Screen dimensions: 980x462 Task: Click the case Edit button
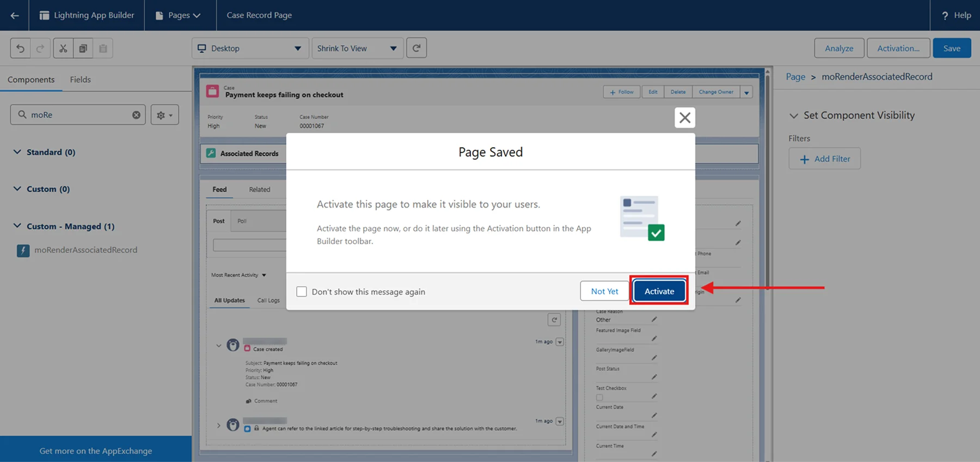pos(653,92)
